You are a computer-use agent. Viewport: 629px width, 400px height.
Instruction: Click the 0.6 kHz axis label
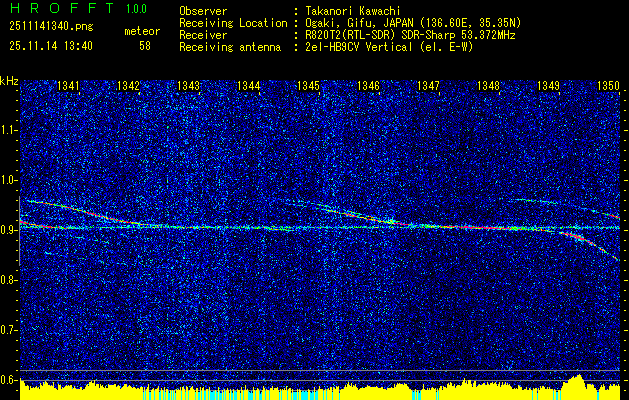(8, 380)
